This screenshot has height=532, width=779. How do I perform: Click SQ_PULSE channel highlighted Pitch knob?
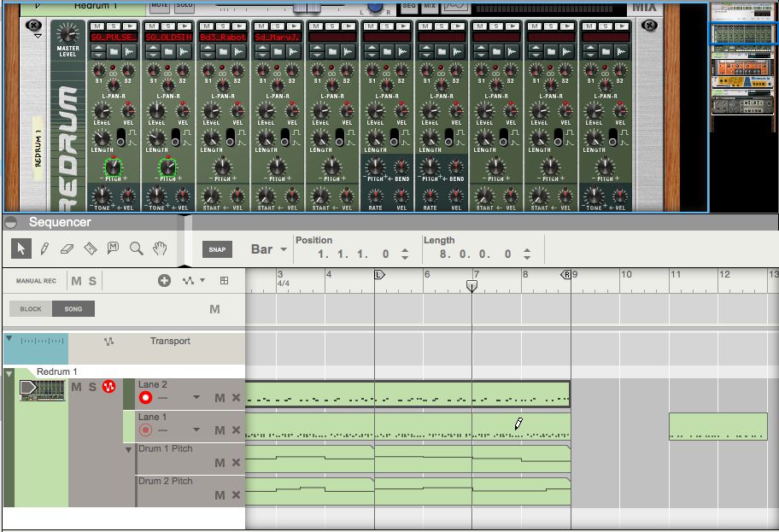(x=114, y=167)
